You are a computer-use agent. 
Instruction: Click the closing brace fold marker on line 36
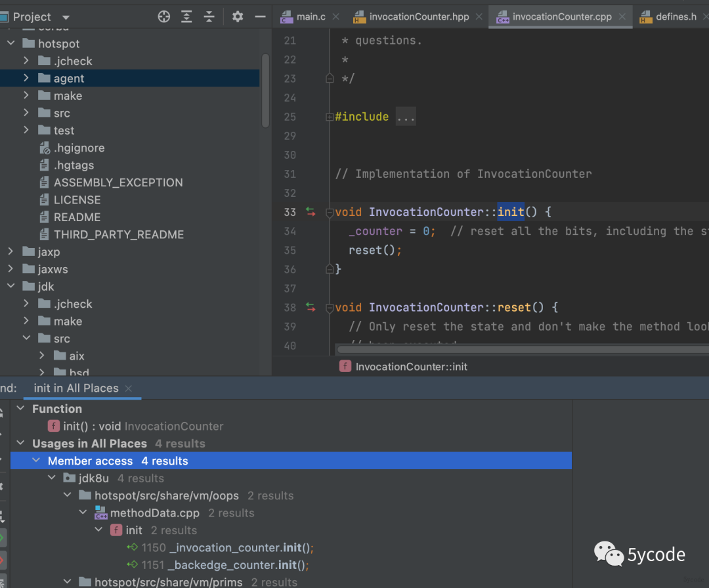point(330,269)
